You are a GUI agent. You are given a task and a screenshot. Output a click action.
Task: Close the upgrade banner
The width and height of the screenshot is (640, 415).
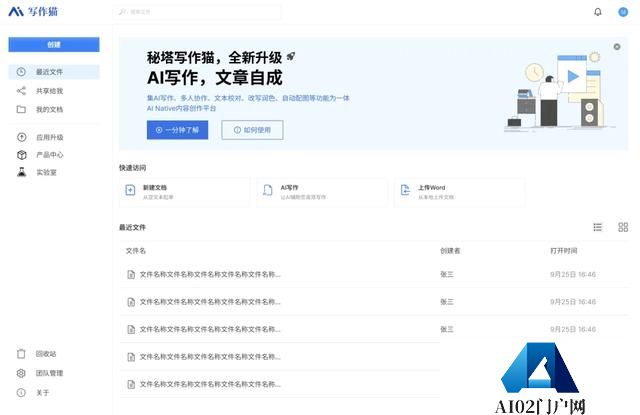tap(617, 47)
